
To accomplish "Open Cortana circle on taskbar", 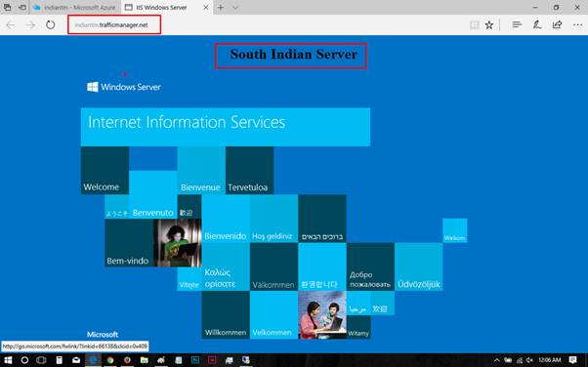I will [x=24, y=360].
